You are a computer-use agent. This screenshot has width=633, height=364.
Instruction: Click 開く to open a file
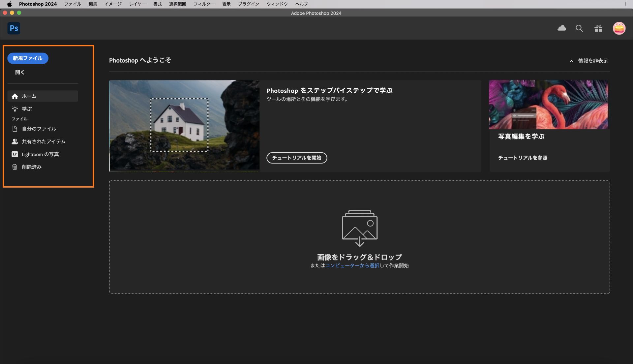point(20,72)
